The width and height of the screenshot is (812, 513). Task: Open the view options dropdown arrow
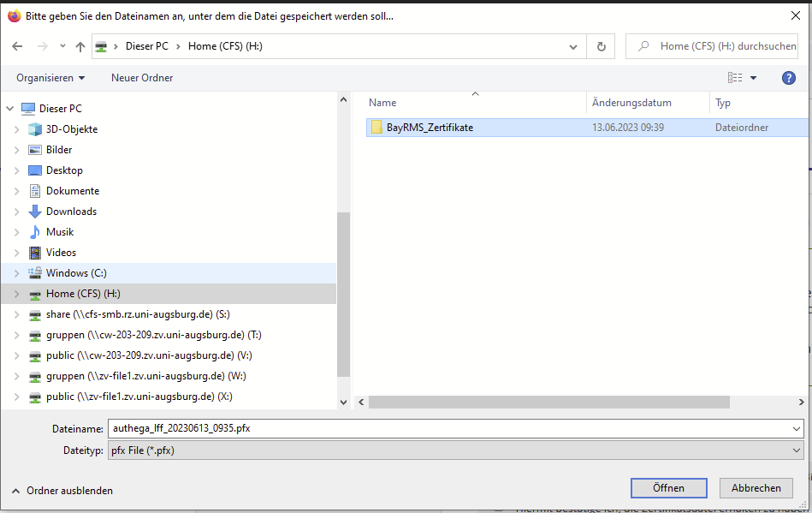pos(753,78)
